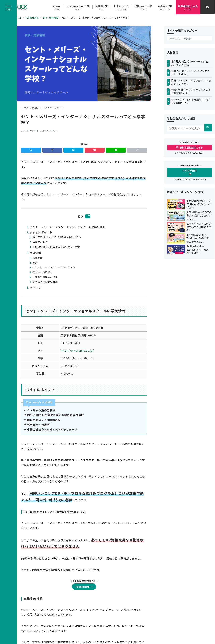Open IB Physics news thumbnail
The image size is (215, 644).
coord(176,250)
